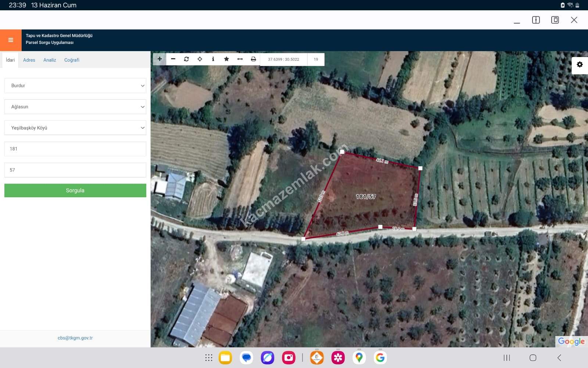The image size is (588, 368).
Task: Select the crosshair locate tool
Action: click(200, 59)
